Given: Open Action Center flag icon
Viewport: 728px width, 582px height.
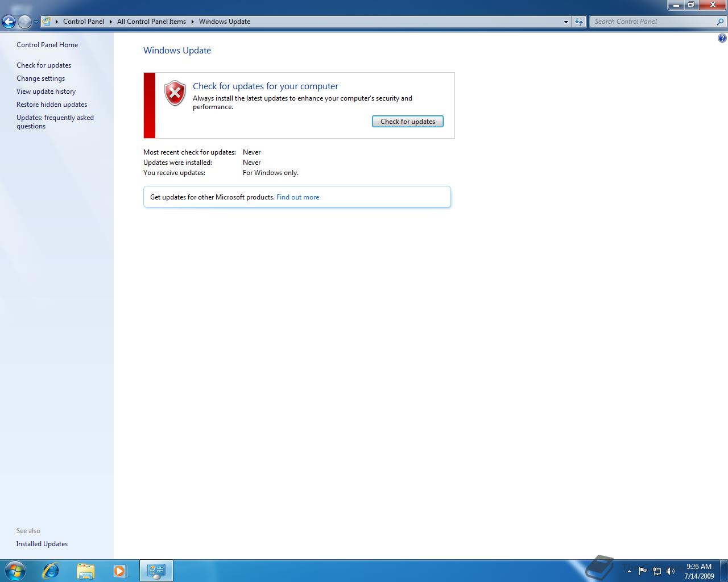Looking at the screenshot, I should point(643,571).
